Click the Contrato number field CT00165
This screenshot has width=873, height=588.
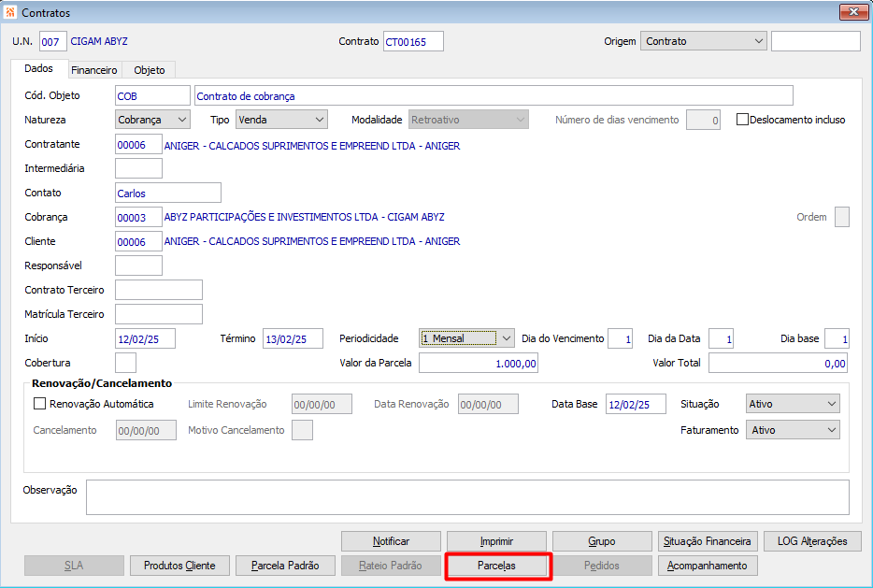413,42
